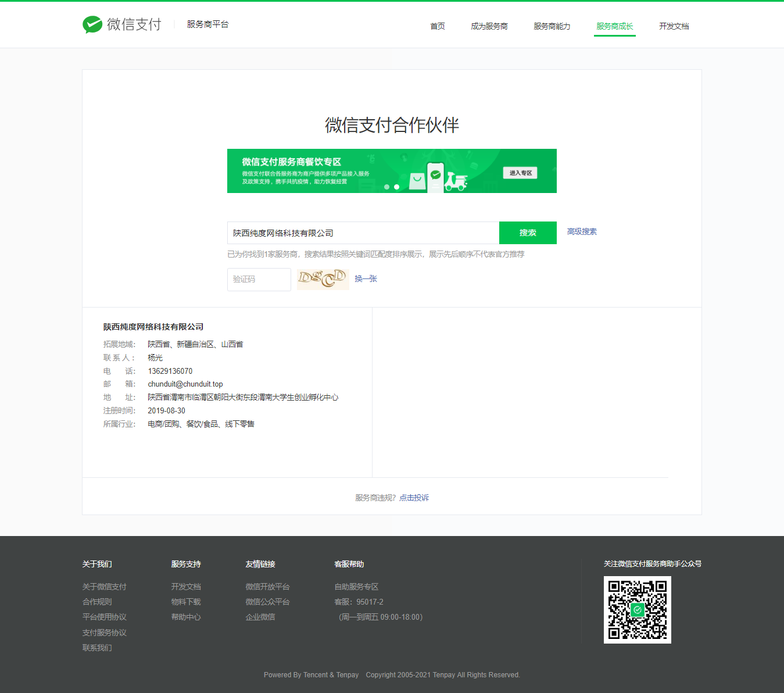This screenshot has width=784, height=693.
Task: Open the 开发文档 navigation menu
Action: [x=674, y=26]
